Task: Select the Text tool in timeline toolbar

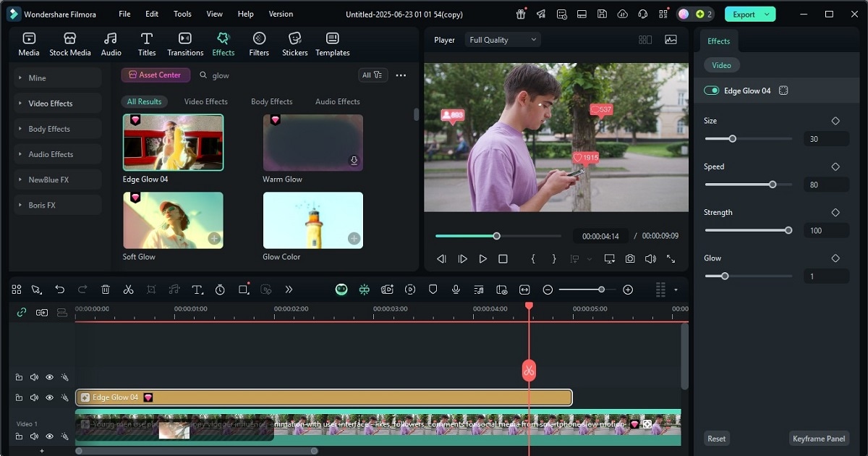Action: tap(197, 290)
